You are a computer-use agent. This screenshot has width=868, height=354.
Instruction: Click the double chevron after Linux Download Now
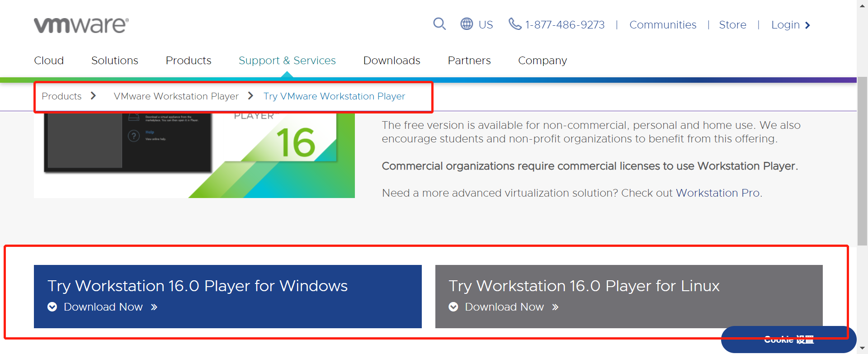tap(555, 307)
